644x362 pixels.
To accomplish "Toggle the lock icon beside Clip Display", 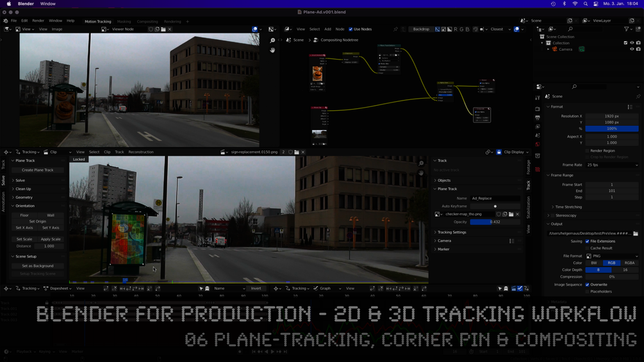I will tap(499, 152).
